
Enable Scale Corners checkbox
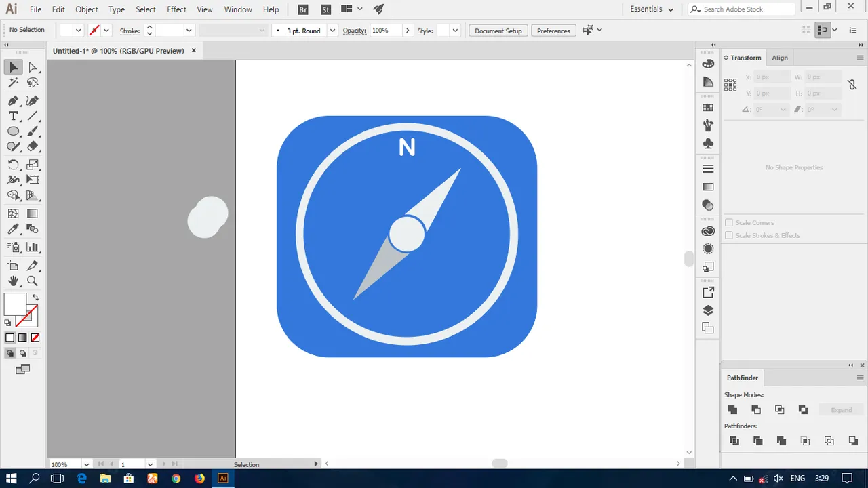pyautogui.click(x=729, y=222)
